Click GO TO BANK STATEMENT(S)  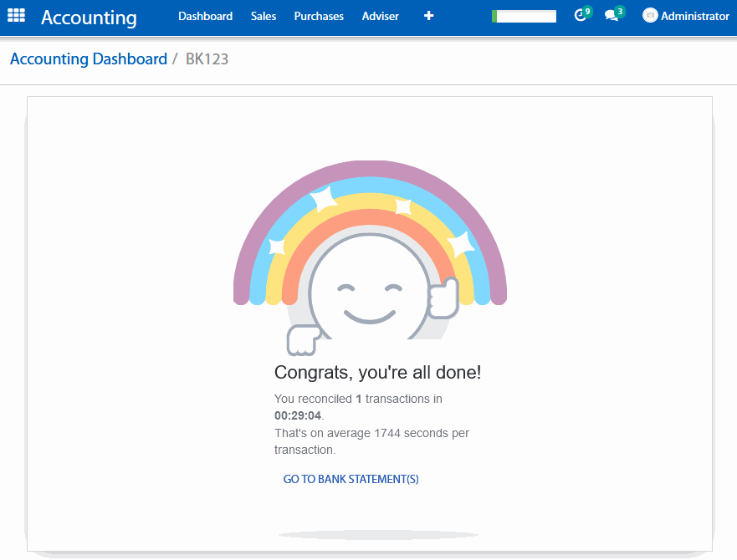(351, 479)
